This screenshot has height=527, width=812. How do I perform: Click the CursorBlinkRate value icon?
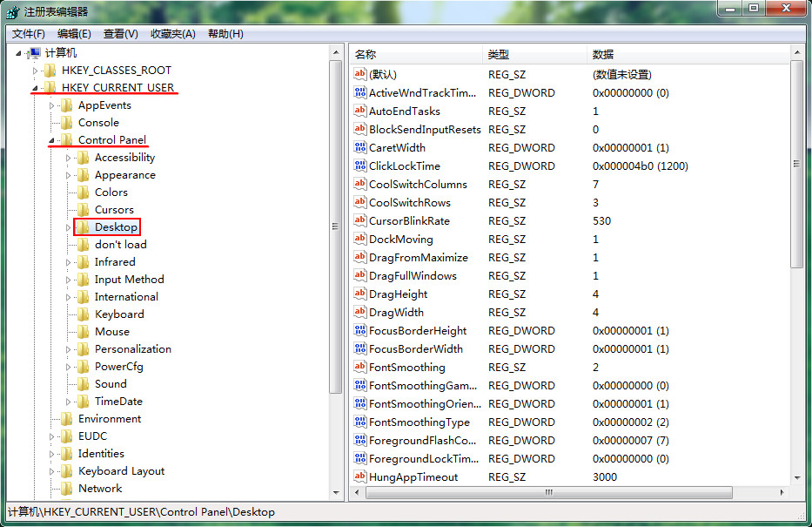point(360,220)
